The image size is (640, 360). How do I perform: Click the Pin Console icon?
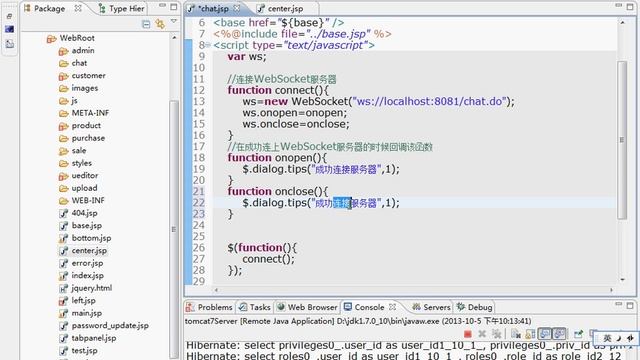click(x=578, y=334)
